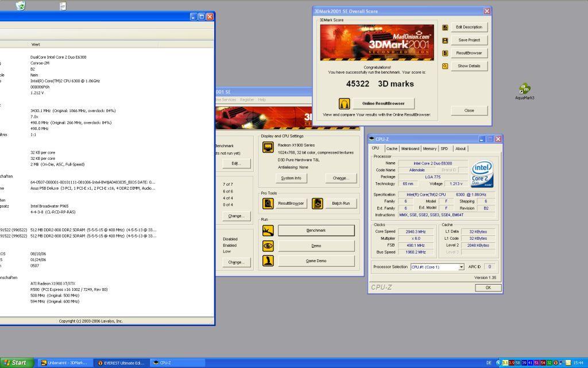Click the Change... button under 'Low'

tap(236, 262)
